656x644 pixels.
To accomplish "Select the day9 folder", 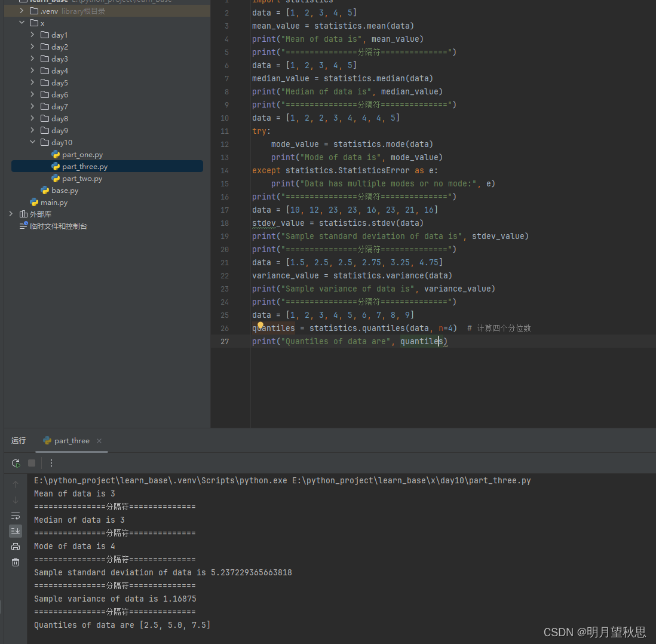I will pos(59,131).
